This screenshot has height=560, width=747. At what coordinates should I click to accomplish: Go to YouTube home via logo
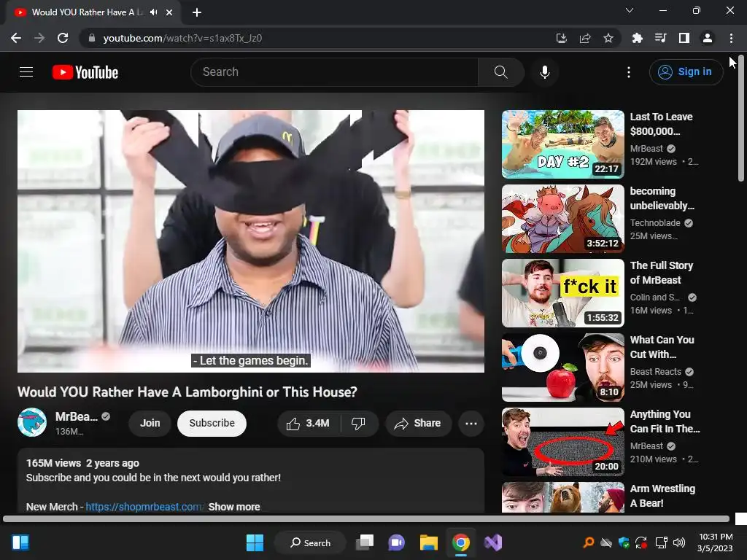[85, 72]
